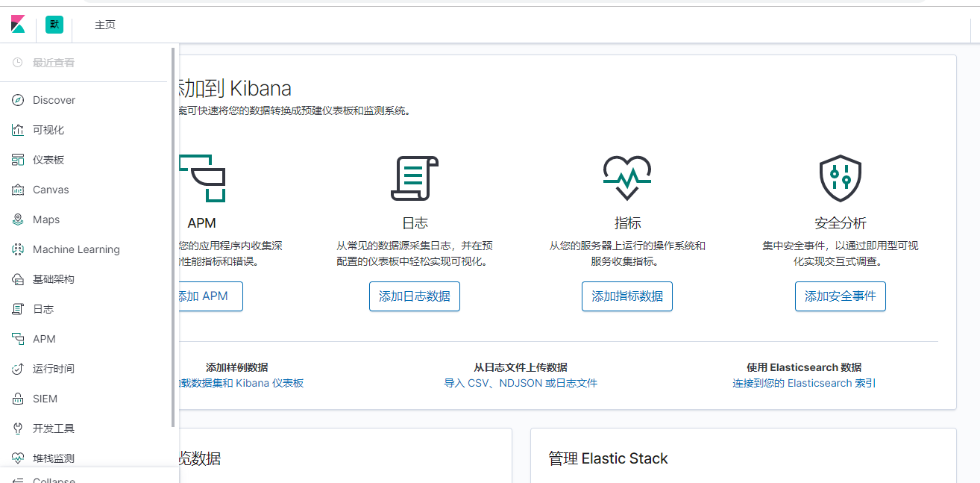Click the 管理 Elastic Stack heading
The width and height of the screenshot is (980, 483).
608,458
